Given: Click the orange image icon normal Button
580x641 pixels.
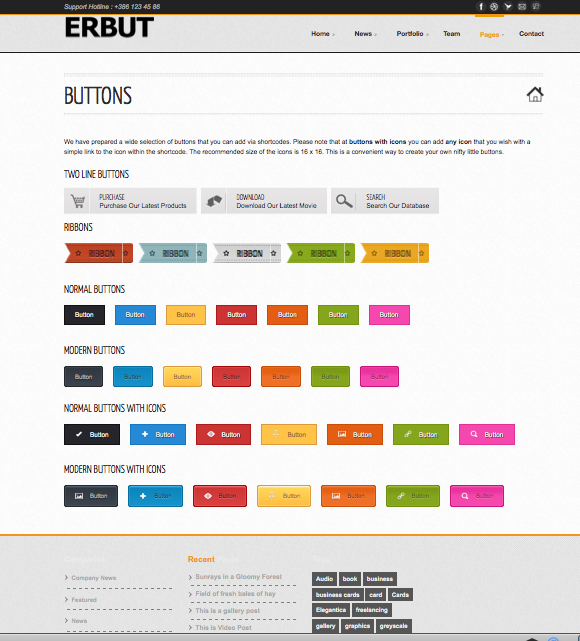Looking at the screenshot, I should coord(355,435).
